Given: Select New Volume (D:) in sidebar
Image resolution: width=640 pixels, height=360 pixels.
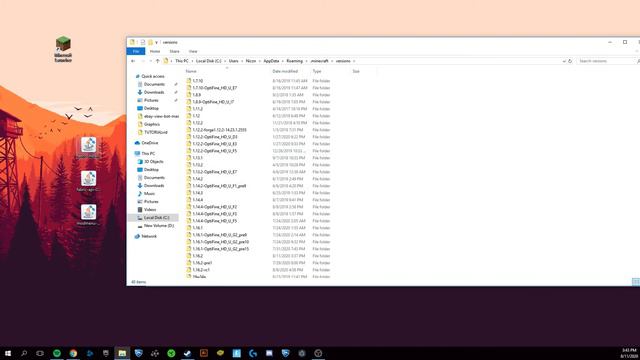Looking at the screenshot, I should click(158, 225).
